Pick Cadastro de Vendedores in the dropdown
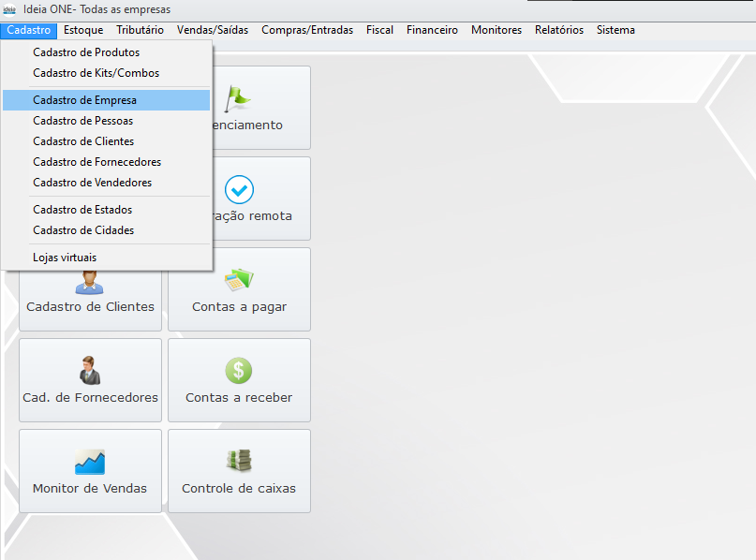Screen dimensions: 756x560 tap(92, 183)
